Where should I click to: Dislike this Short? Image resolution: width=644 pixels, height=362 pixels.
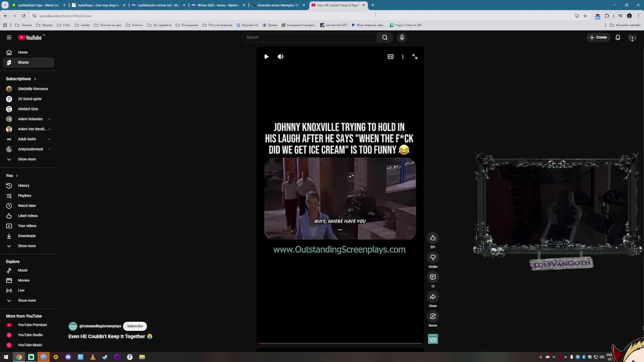pos(433,257)
